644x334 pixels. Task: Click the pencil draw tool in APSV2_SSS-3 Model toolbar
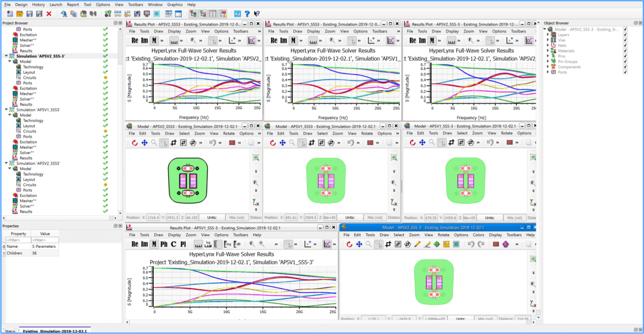click(x=417, y=244)
